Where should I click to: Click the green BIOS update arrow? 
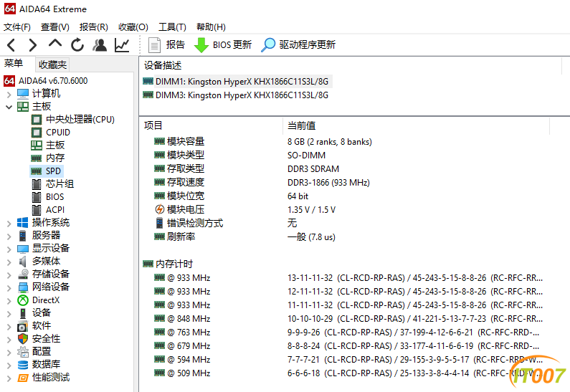point(201,45)
